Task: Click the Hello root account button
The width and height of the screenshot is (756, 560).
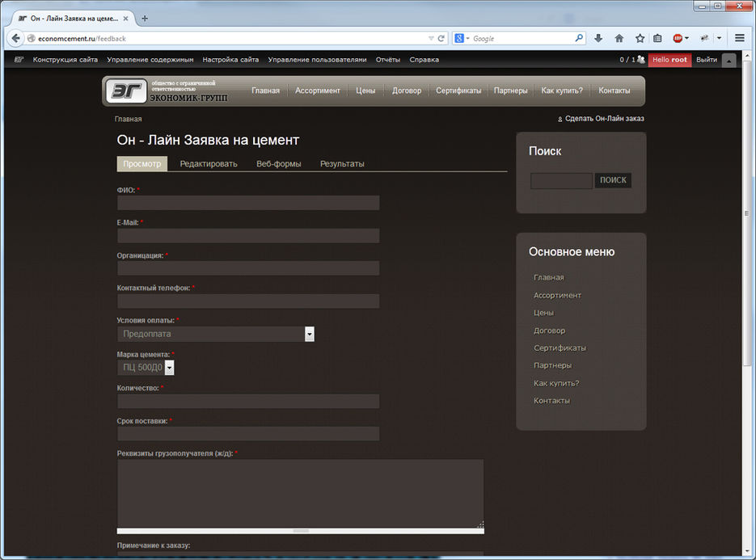Action: (x=669, y=60)
